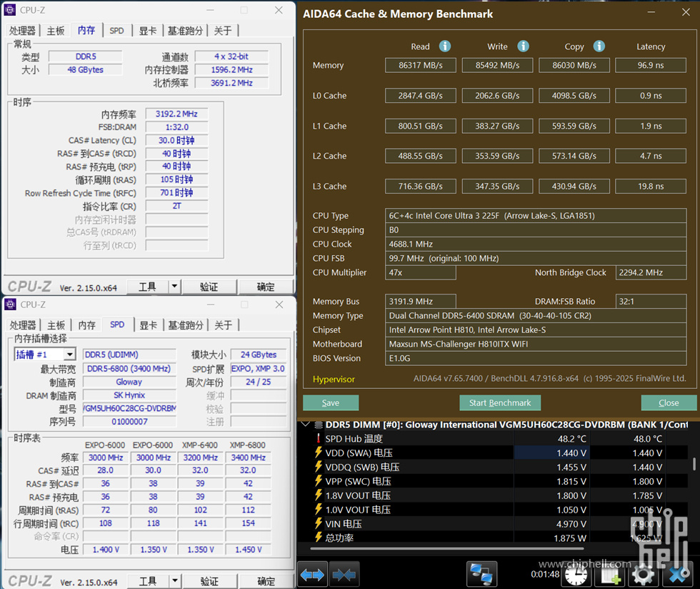Screen dimensions: 700x589
Task: Switch to SPD tab in top CPU-Z
Action: 117,31
